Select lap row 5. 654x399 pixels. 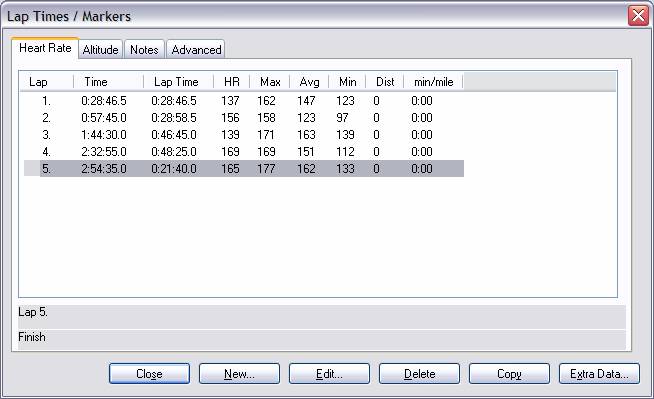pyautogui.click(x=244, y=168)
